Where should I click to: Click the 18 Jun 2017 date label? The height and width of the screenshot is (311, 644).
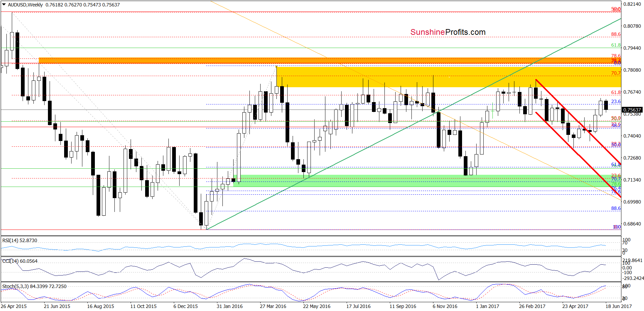(619, 306)
